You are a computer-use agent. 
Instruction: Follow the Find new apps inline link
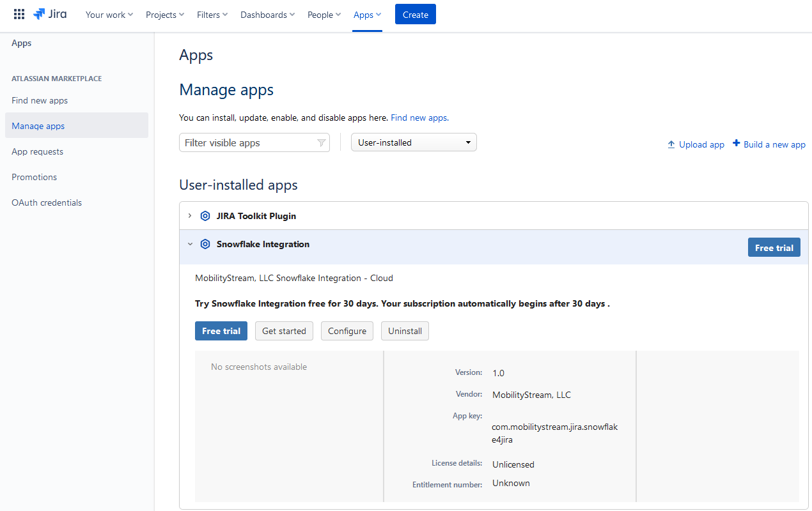(x=419, y=118)
